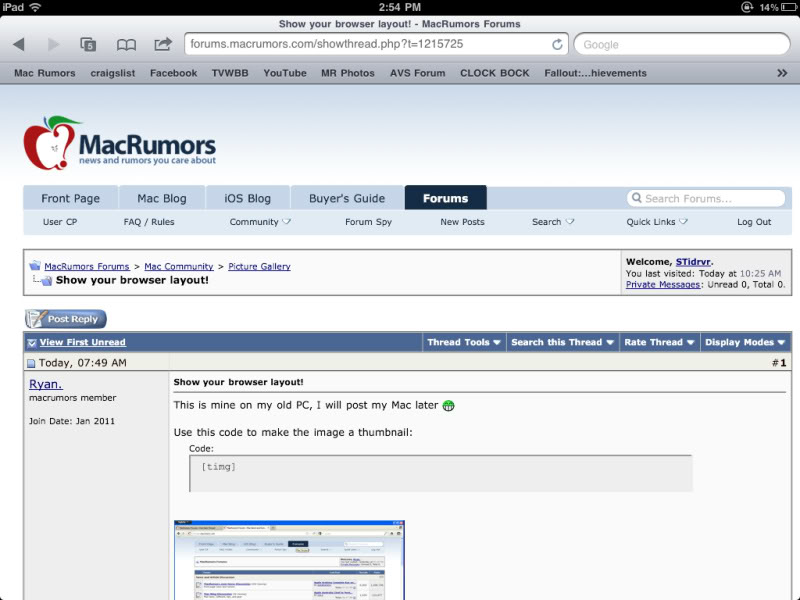
Task: Click the folder icon beside MacRumors Forums
Action: (x=35, y=265)
